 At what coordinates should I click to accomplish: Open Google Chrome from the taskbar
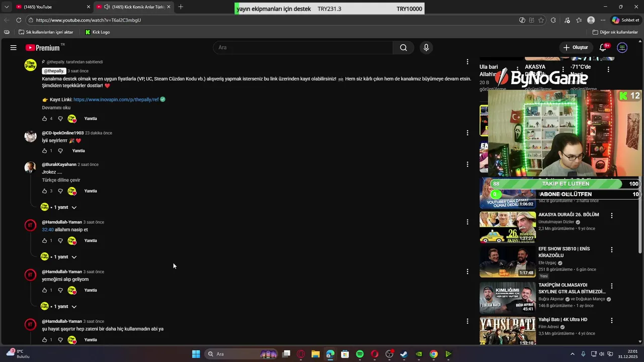point(434,354)
